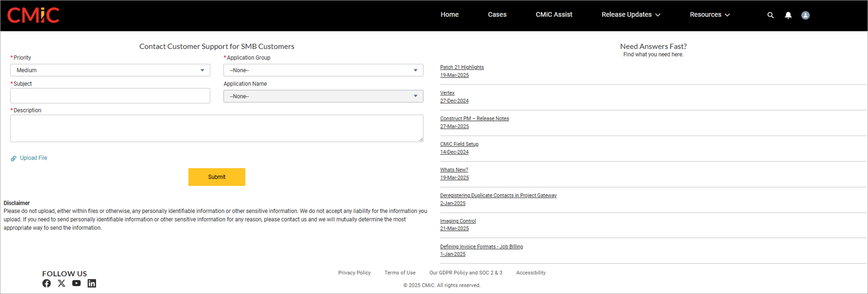
Task: Open user profile avatar icon
Action: click(x=806, y=15)
